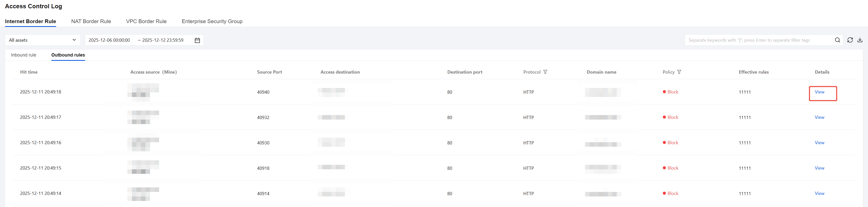Click the Hit time column header
This screenshot has height=207, width=868.
29,72
